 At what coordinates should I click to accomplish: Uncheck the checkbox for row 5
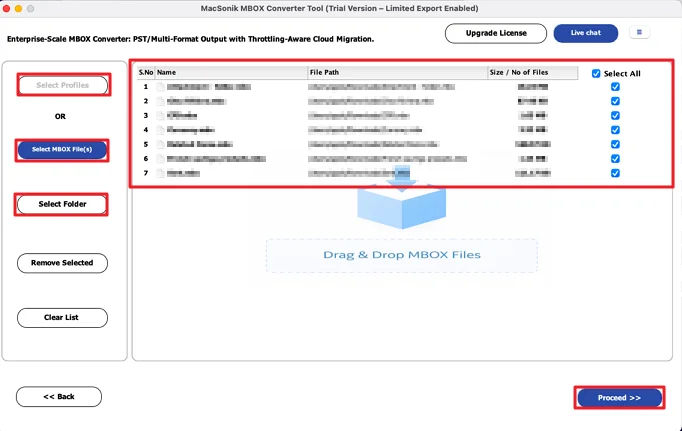click(x=615, y=144)
